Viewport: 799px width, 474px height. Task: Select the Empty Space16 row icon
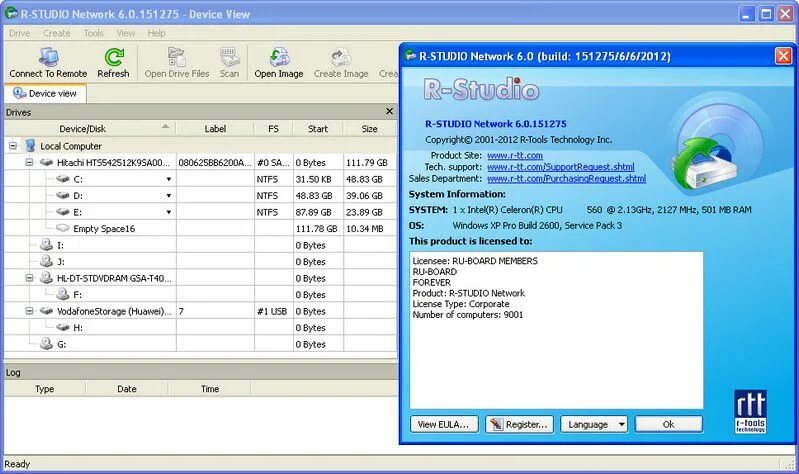point(63,228)
